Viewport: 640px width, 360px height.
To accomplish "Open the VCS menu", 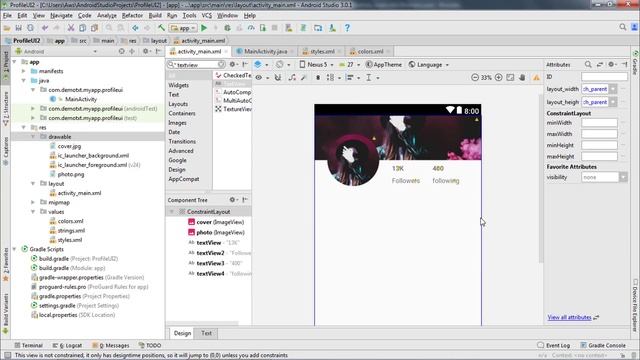I will click(x=207, y=16).
